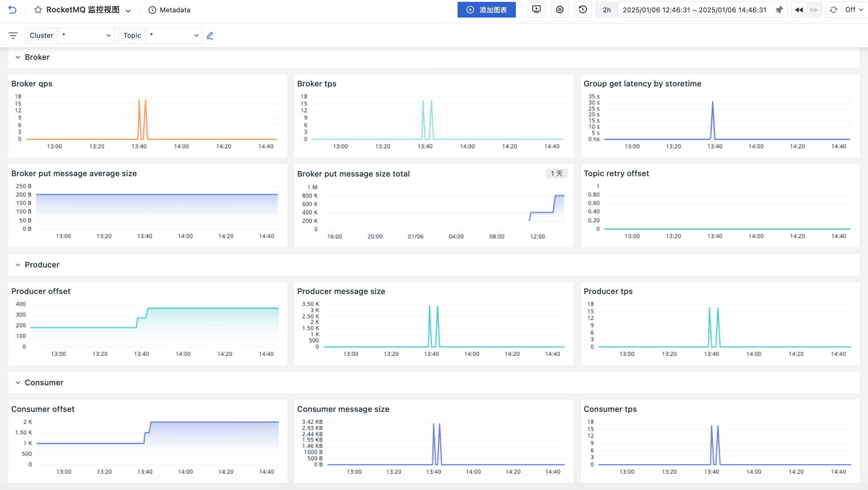Open the dashboard history clock icon

coord(583,10)
